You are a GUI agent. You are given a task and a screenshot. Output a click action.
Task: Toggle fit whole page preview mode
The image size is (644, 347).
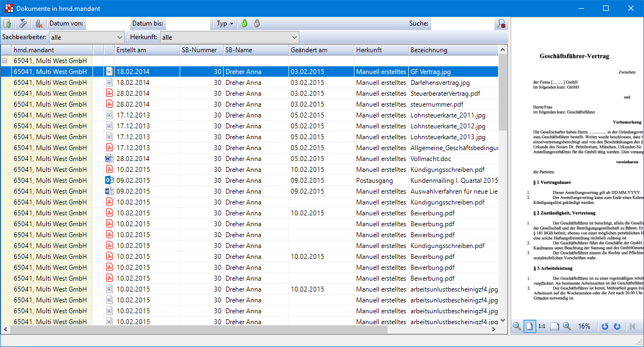point(529,326)
